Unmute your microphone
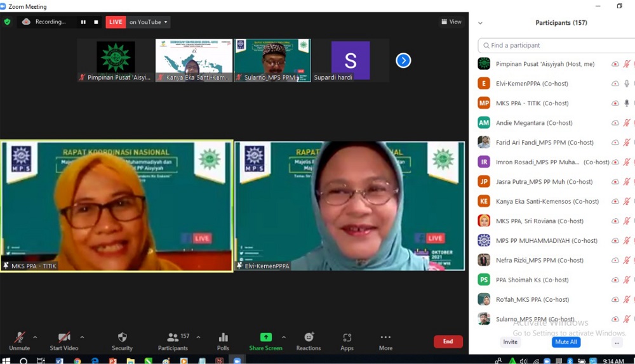Image resolution: width=635 pixels, height=364 pixels. click(20, 341)
